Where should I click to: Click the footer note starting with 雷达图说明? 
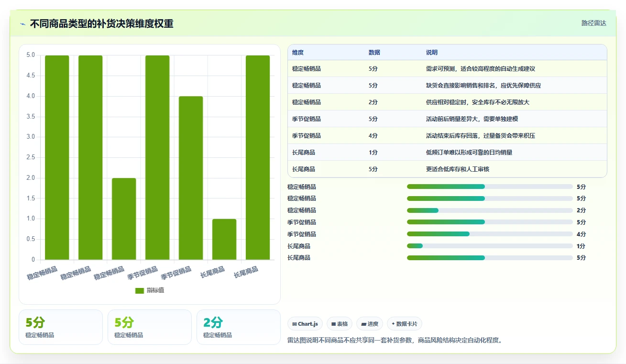pyautogui.click(x=395, y=341)
